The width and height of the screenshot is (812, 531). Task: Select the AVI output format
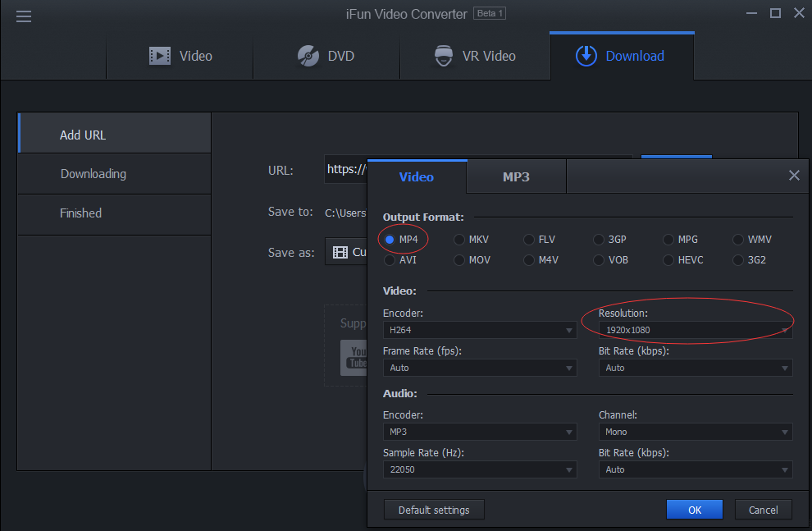[x=390, y=260]
